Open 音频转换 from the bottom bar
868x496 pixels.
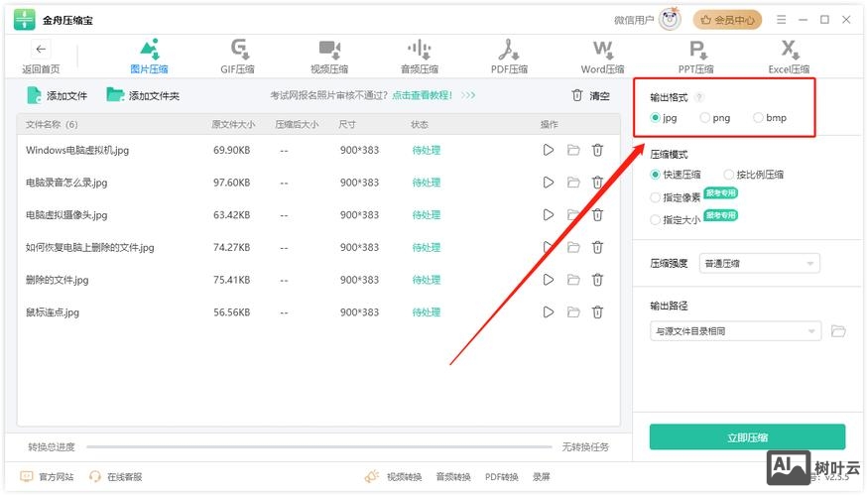453,476
